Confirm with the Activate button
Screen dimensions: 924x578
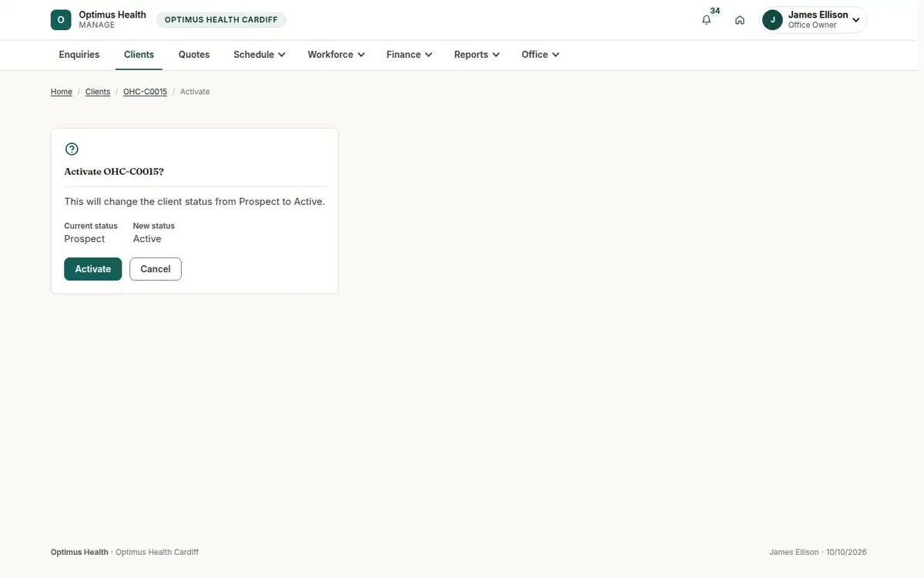tap(93, 269)
